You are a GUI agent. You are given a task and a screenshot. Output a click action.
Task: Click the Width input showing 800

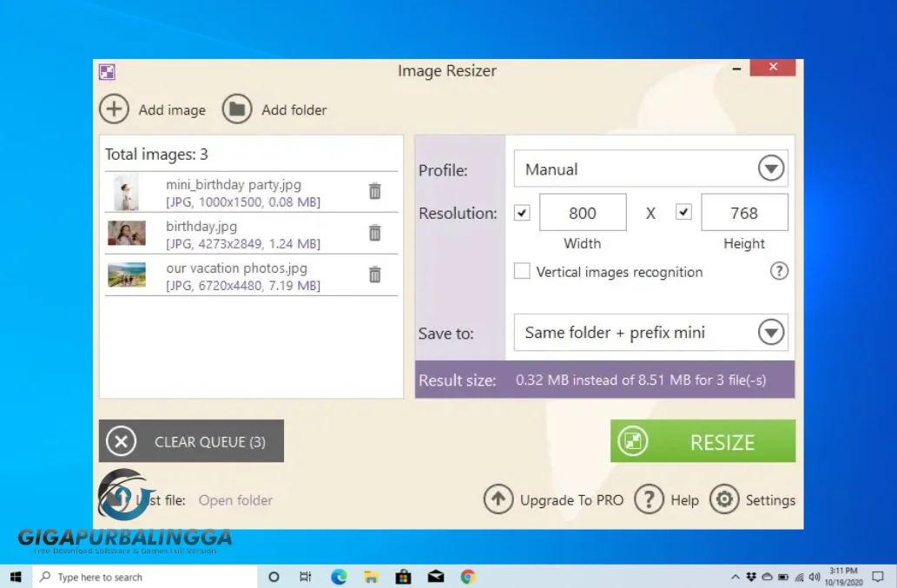point(583,212)
